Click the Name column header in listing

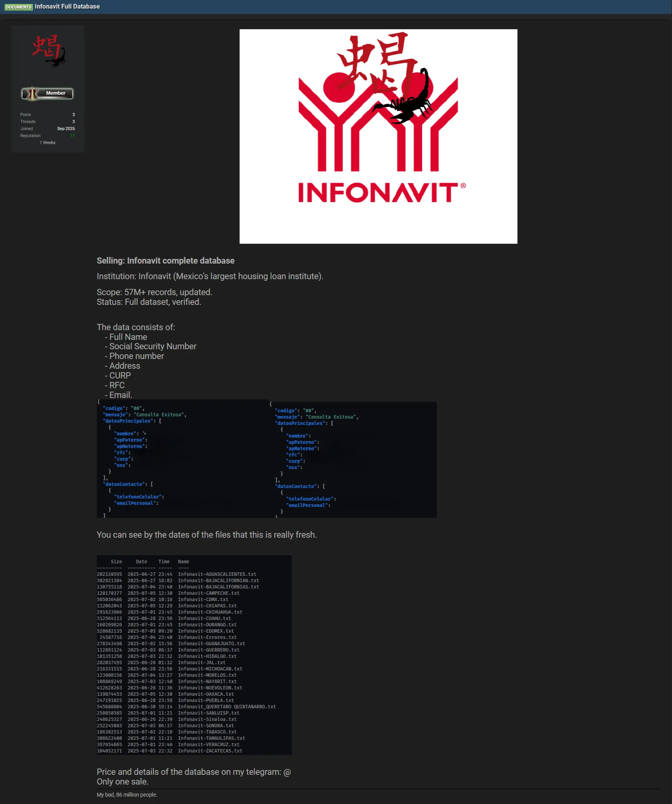pyautogui.click(x=183, y=561)
